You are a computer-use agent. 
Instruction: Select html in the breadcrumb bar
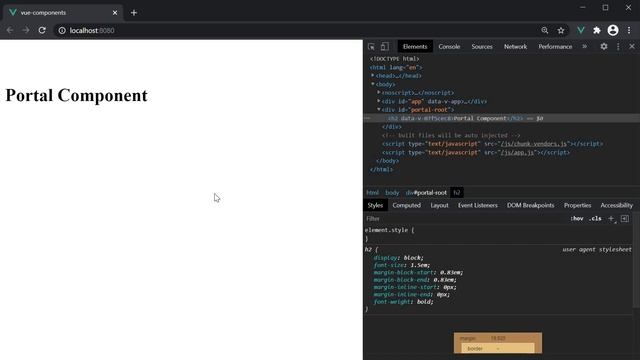click(372, 193)
